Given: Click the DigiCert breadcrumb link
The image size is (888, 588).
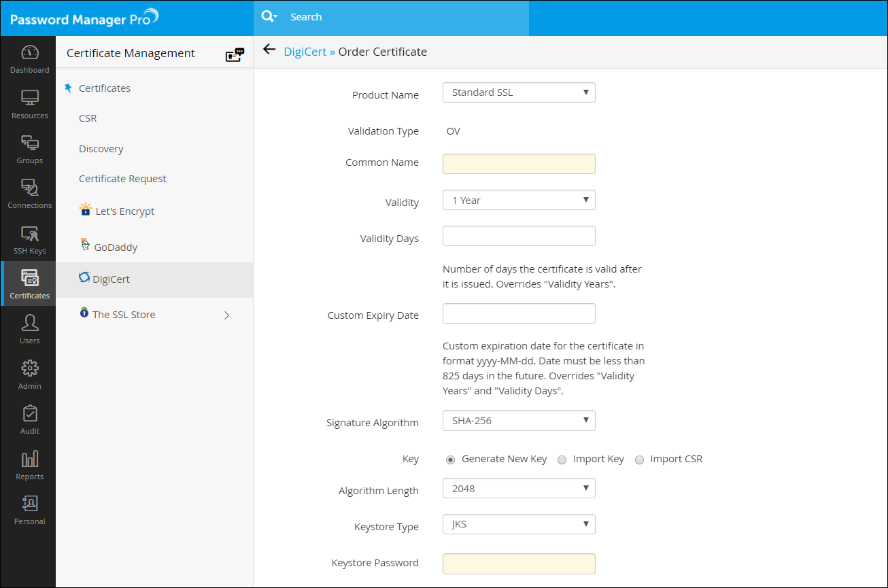Looking at the screenshot, I should [x=305, y=52].
